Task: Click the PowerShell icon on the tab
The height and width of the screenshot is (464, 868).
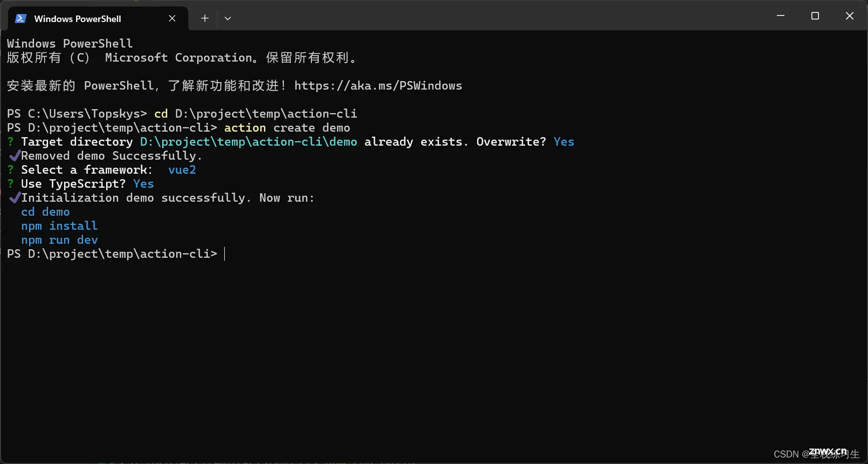Action: (x=21, y=19)
